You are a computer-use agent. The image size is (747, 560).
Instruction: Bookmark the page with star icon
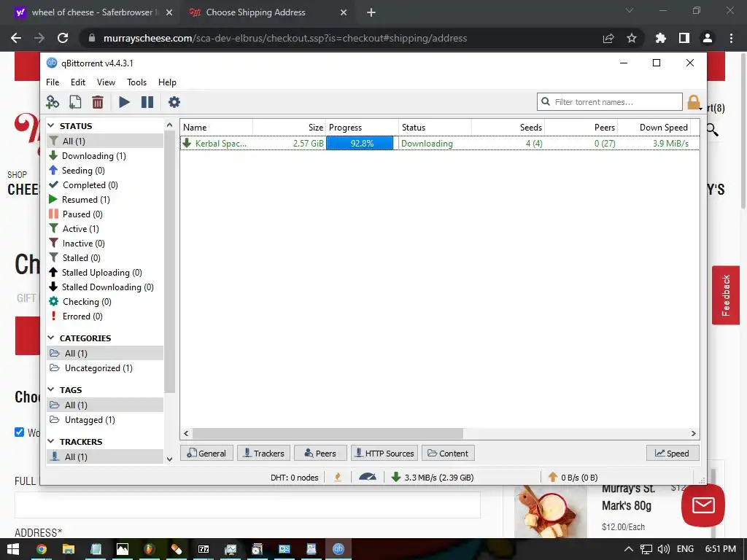click(631, 38)
